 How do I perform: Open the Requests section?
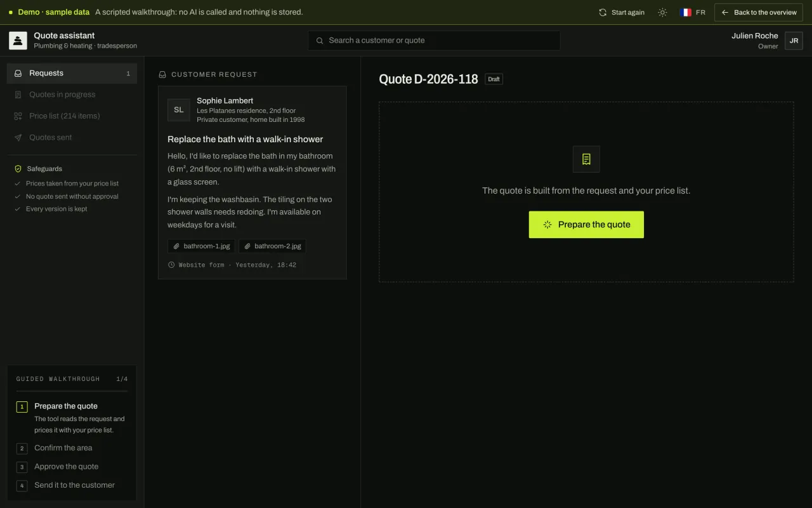point(72,73)
